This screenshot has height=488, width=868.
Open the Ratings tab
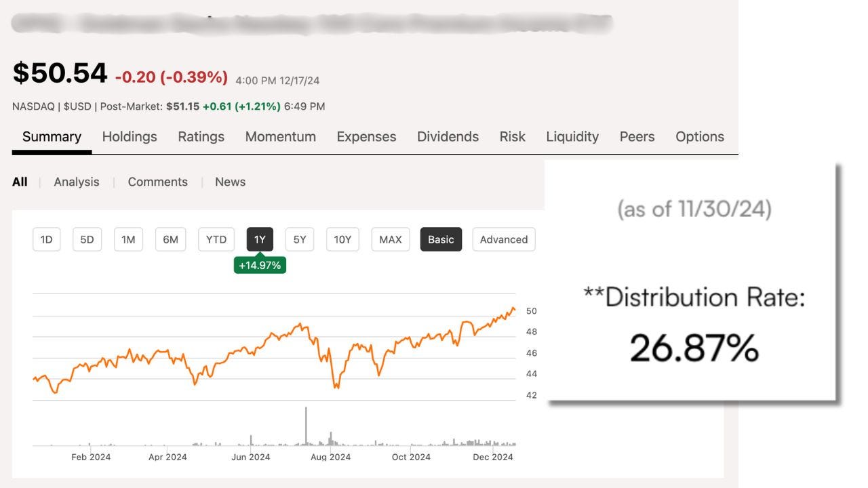201,136
